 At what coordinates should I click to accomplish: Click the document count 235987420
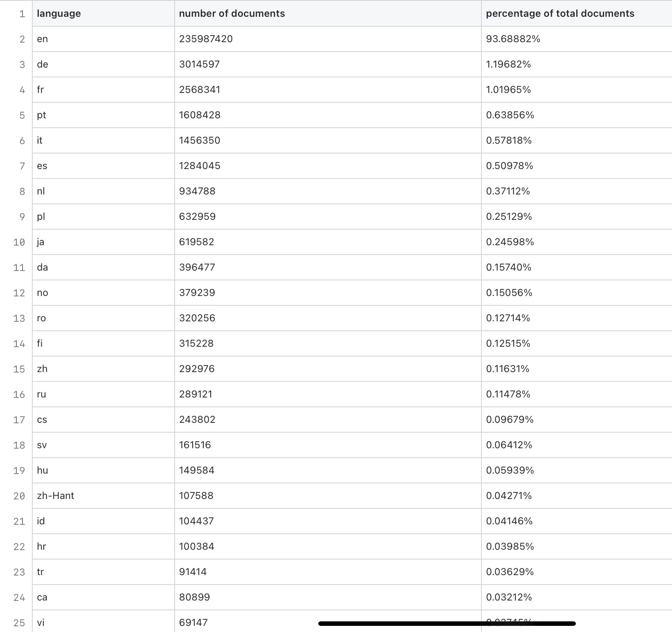pos(206,39)
